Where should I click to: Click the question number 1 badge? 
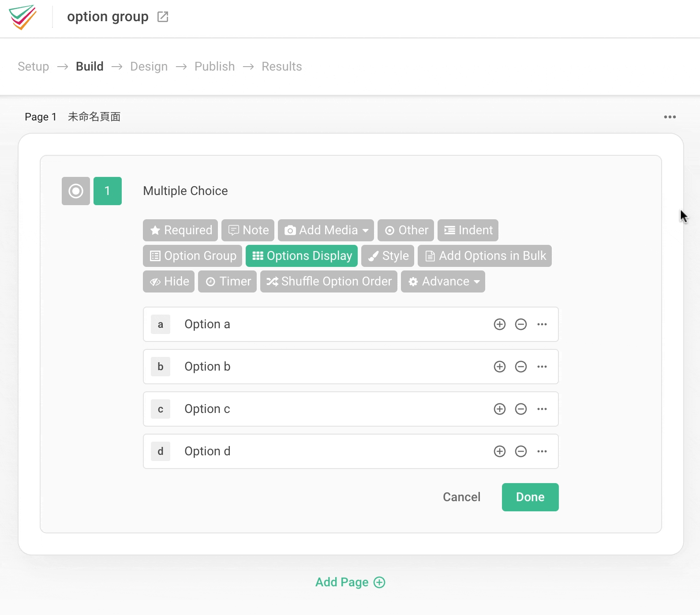click(108, 191)
